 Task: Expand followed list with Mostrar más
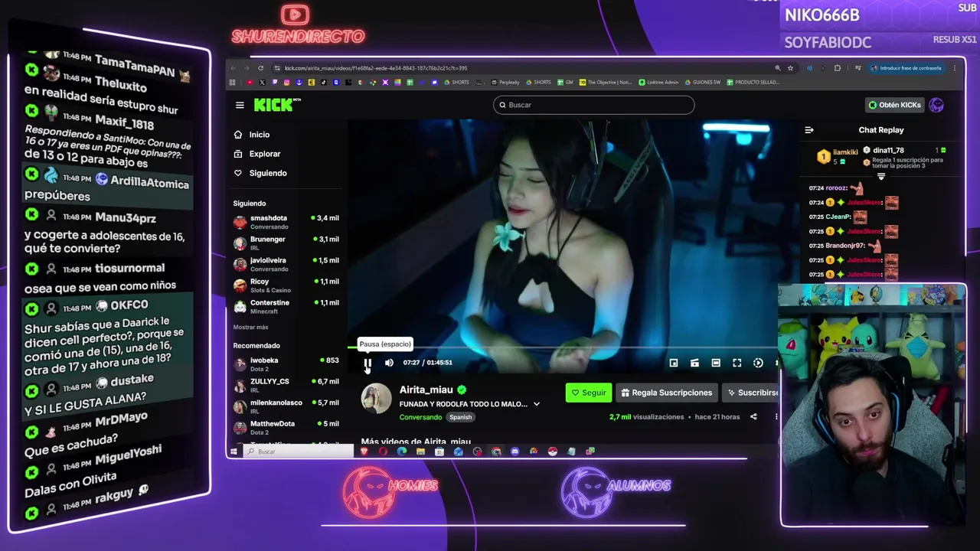[250, 328]
